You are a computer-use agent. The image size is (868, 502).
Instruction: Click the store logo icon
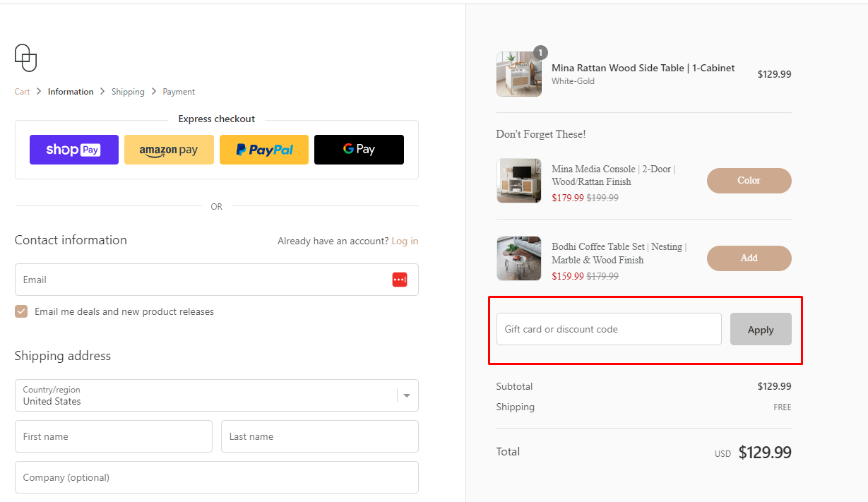25,58
